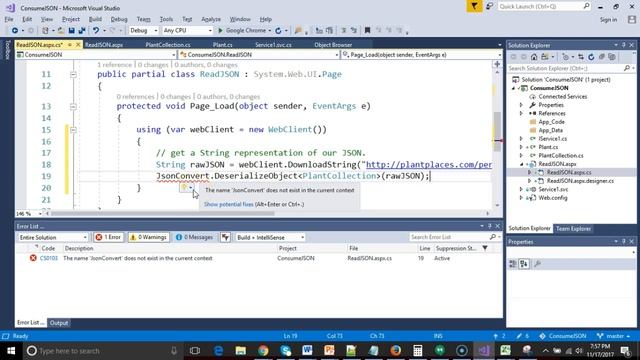This screenshot has height=360, width=640.
Task: Open the File menu
Action: tap(9, 19)
